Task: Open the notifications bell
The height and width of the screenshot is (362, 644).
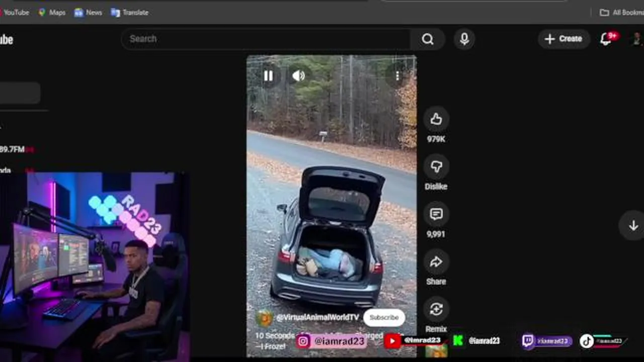Action: pyautogui.click(x=606, y=39)
